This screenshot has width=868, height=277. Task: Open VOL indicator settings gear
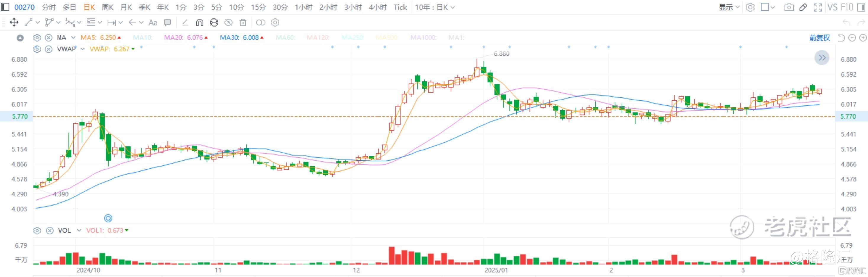[x=37, y=231]
